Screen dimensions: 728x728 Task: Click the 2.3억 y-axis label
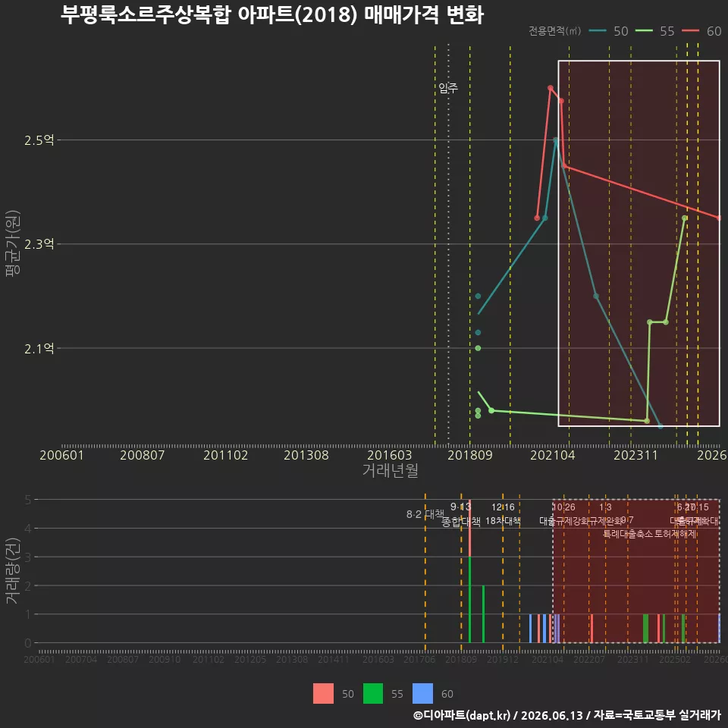coord(39,244)
